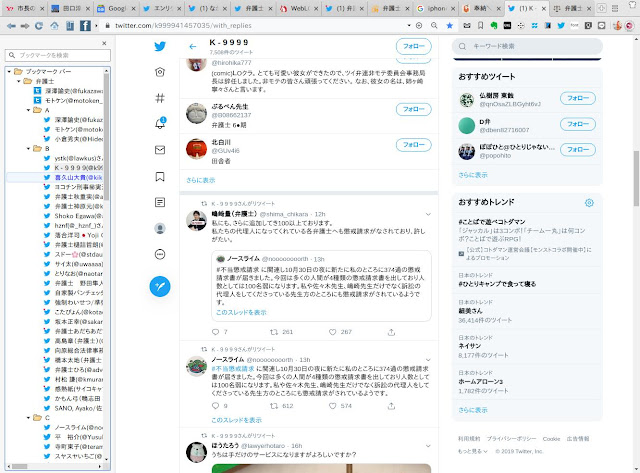Click browser forward arrow
This screenshot has height=473, width=640.
pyautogui.click(x=25, y=26)
